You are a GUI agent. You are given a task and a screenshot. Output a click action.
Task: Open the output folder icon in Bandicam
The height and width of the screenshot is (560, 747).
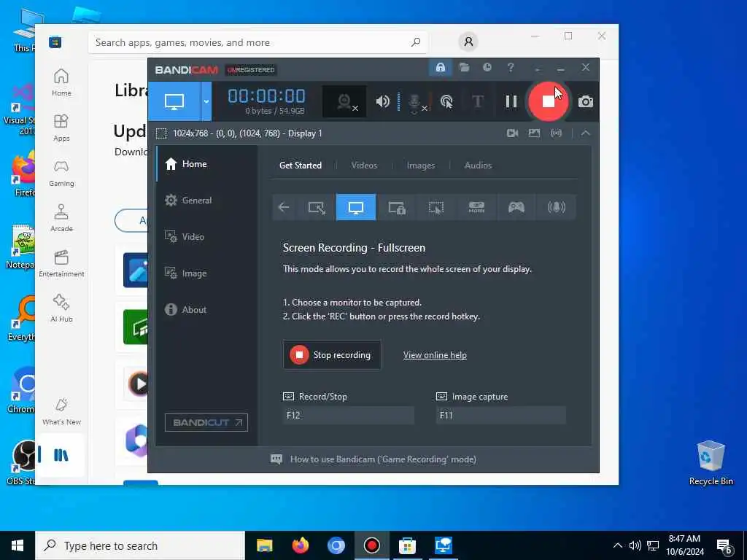point(464,68)
